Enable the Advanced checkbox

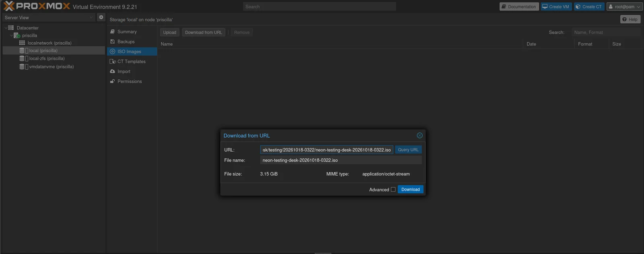point(393,190)
